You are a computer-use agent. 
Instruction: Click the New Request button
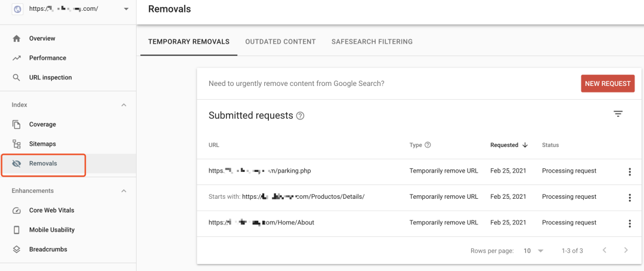608,84
